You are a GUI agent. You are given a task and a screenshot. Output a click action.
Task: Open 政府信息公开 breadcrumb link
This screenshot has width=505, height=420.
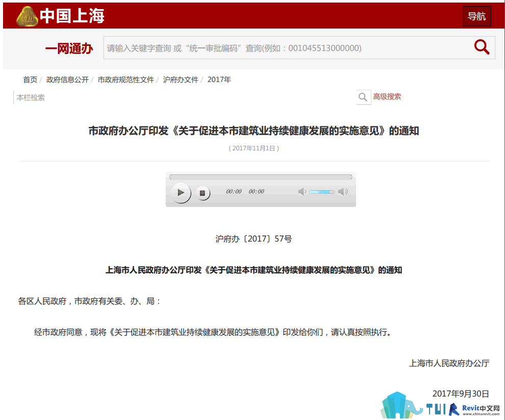[x=67, y=80]
